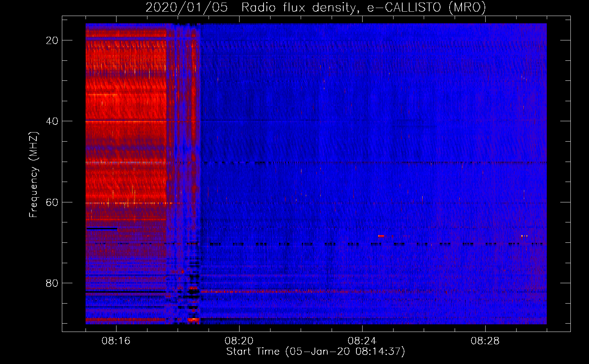Click the 'Start Time (05-Jan-20 08:14:37)' axis label
Viewport: 589px width, 364px height.
(x=316, y=352)
